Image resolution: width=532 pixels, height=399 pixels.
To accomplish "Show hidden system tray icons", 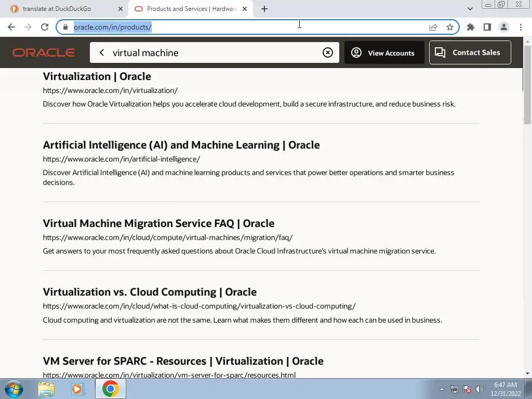I will [x=442, y=389].
